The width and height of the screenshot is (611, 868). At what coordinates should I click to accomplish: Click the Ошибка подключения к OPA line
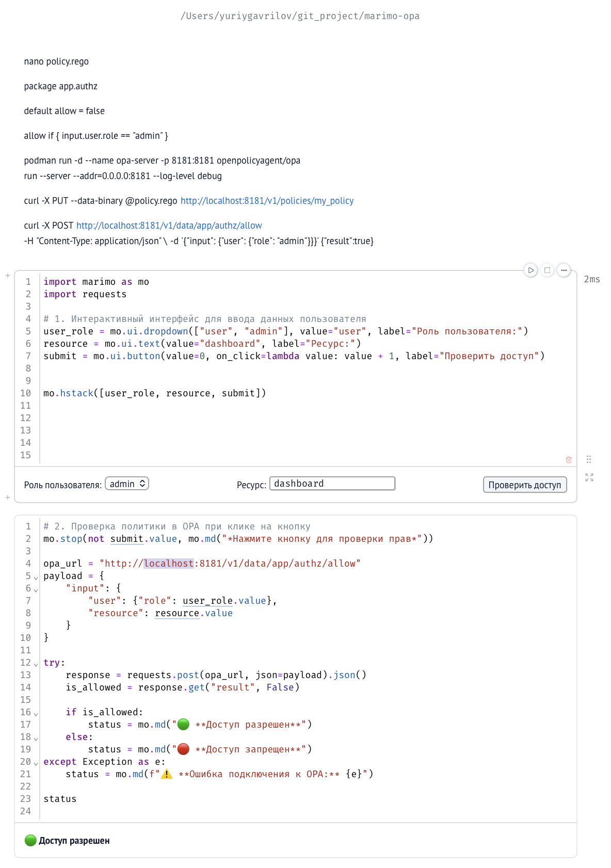pos(219,774)
